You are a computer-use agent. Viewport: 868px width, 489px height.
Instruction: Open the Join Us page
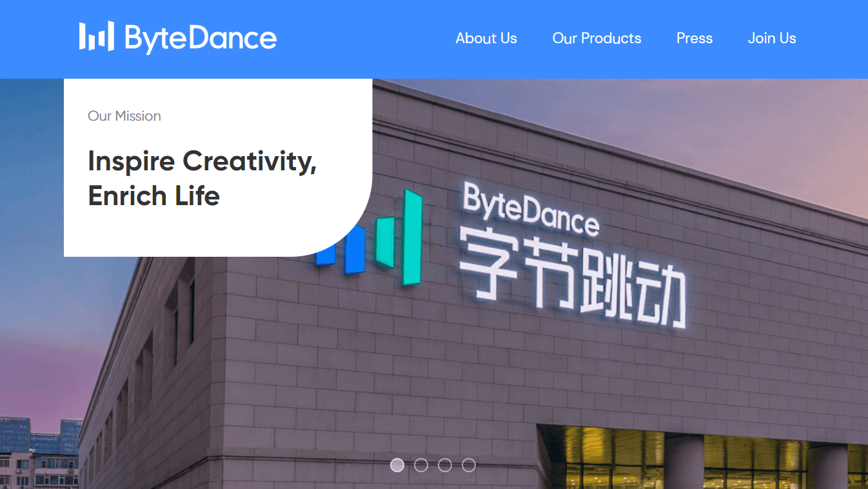[x=772, y=39]
